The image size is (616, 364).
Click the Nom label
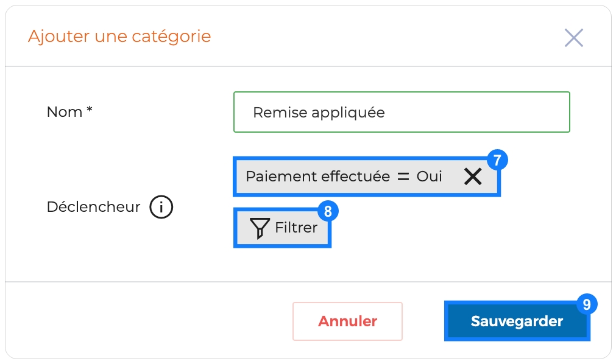[65, 112]
